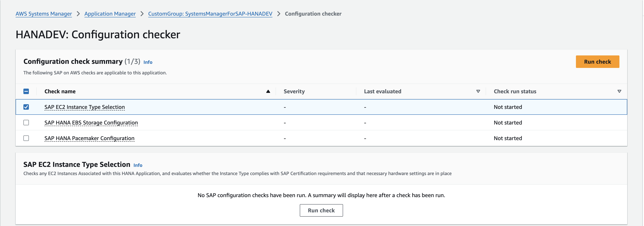Click Last evaluated sort triangle

pyautogui.click(x=478, y=91)
